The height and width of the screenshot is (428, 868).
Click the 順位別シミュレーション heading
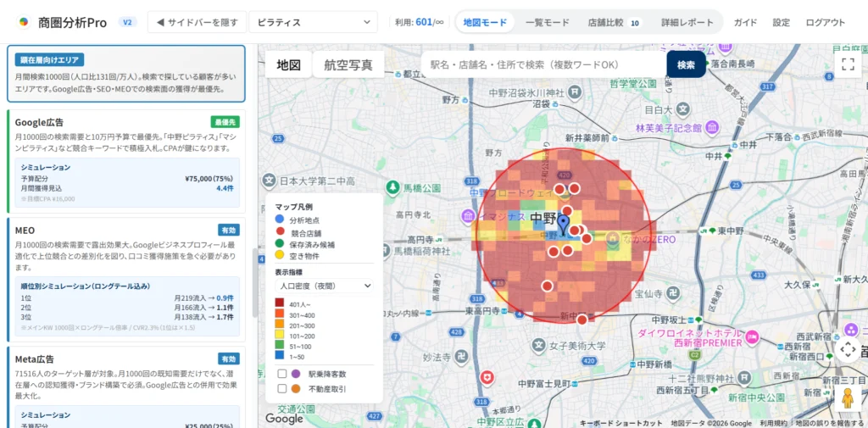tap(86, 286)
